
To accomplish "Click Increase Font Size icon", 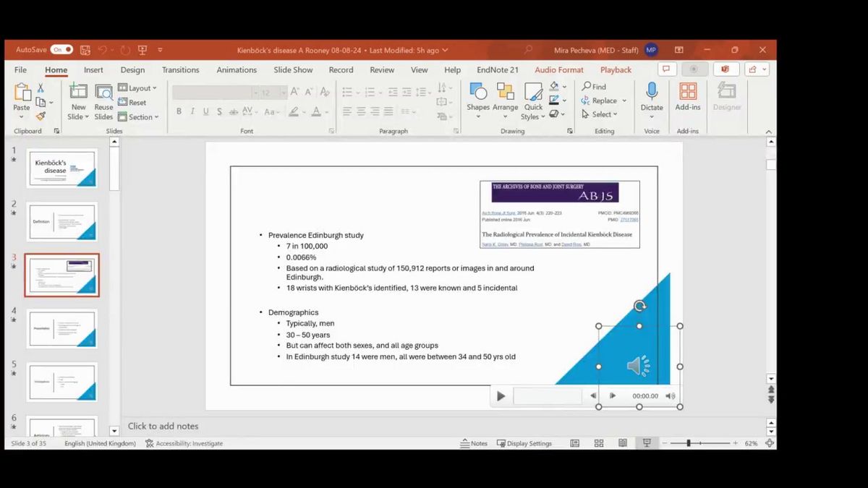I will pos(294,92).
